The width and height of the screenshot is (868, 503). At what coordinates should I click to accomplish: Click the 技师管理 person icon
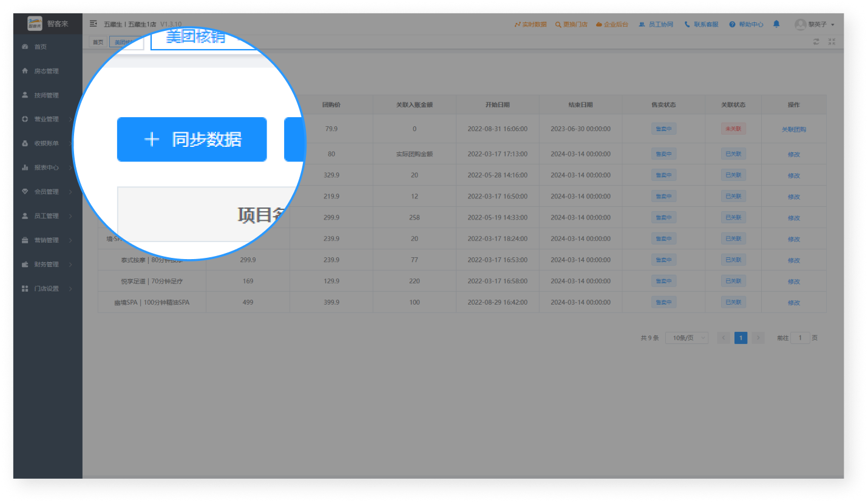(25, 95)
